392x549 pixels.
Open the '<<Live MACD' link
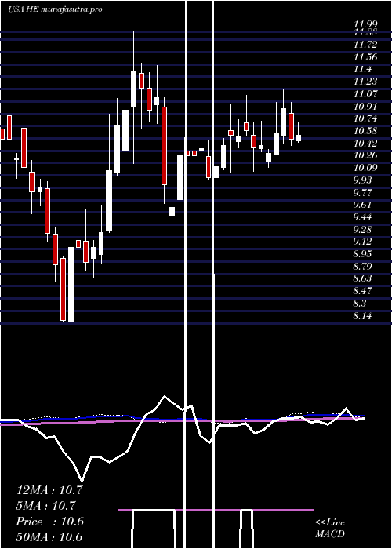(x=330, y=529)
